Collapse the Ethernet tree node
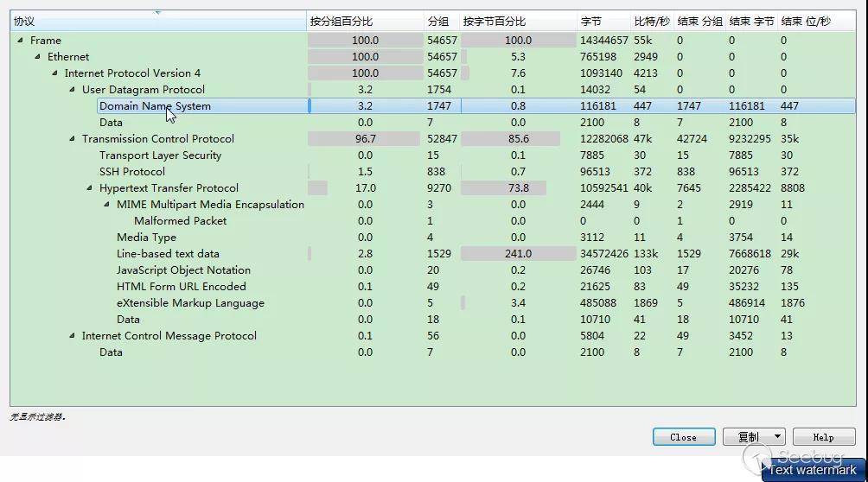 (x=38, y=56)
